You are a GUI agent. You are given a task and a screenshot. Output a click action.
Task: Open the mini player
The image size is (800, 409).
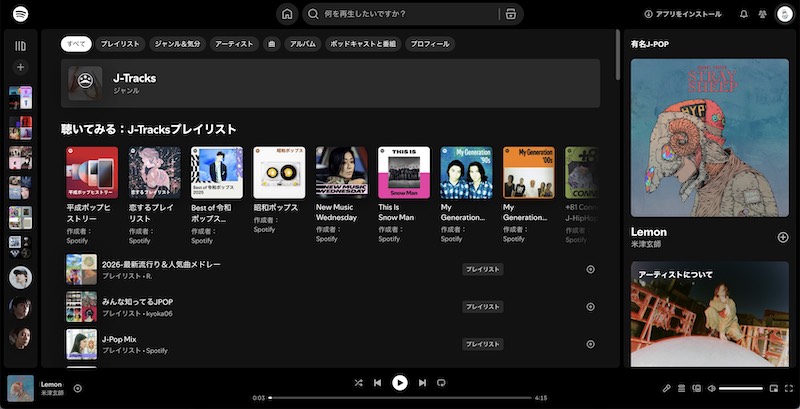click(774, 388)
